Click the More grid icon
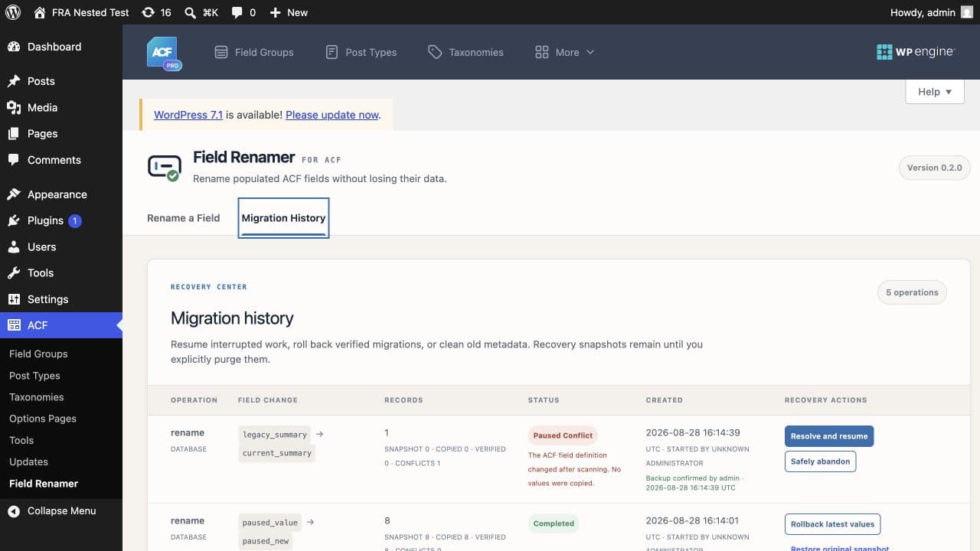The image size is (980, 551). pyautogui.click(x=542, y=52)
